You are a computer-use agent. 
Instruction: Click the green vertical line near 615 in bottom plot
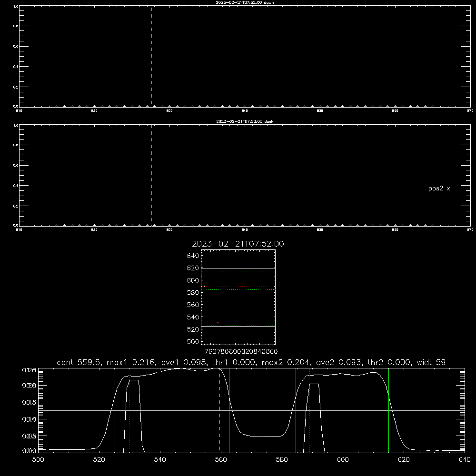(x=388, y=410)
